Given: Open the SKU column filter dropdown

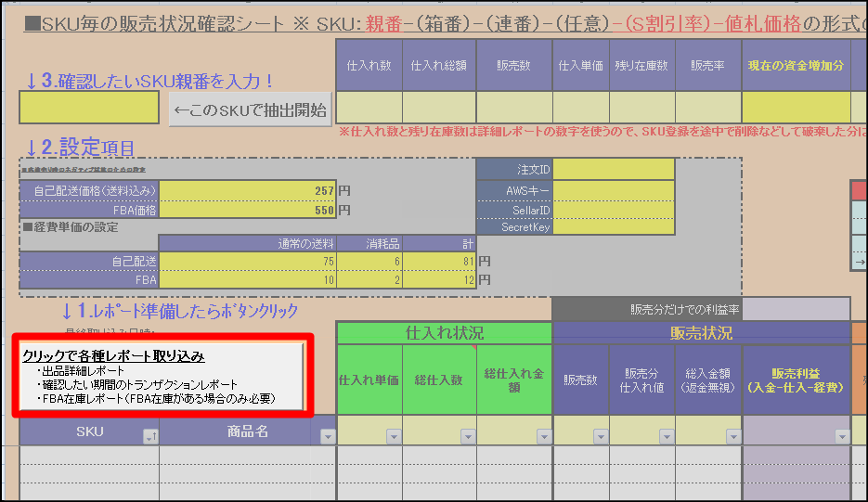Looking at the screenshot, I should (x=149, y=436).
